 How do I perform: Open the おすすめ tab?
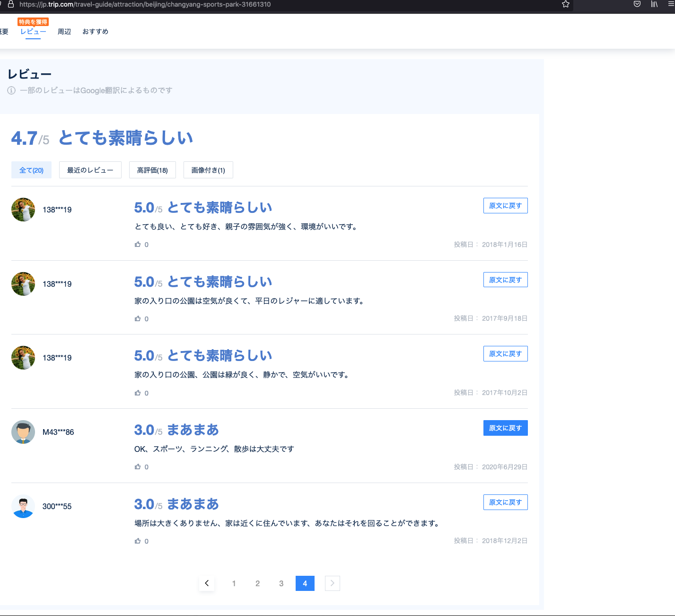[x=95, y=32]
